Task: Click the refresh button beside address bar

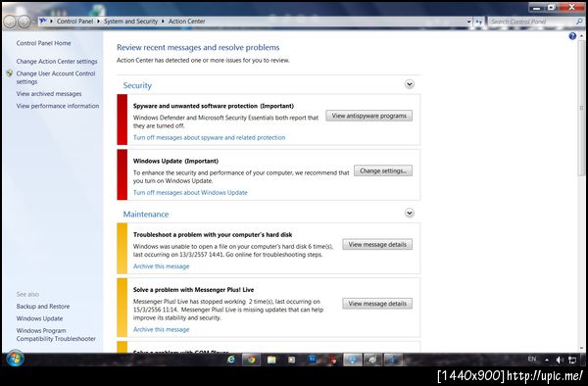Action: coord(479,22)
